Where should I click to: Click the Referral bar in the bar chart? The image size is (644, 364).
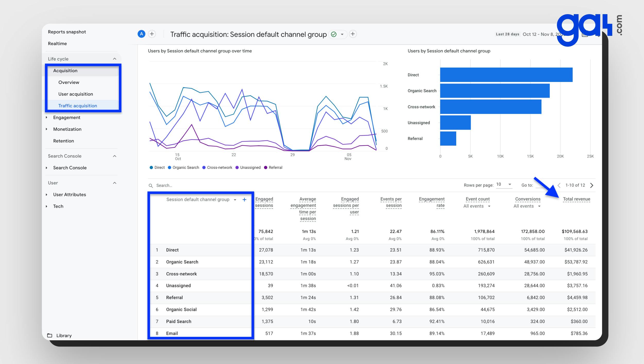pyautogui.click(x=448, y=138)
